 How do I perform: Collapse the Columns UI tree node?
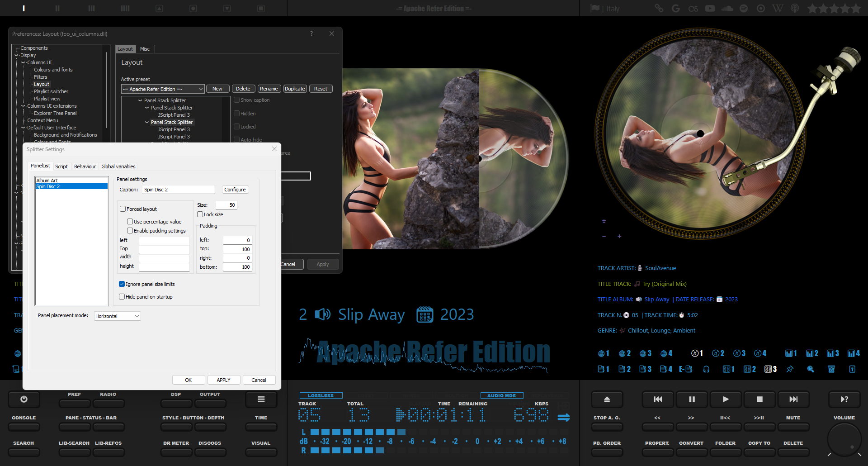click(x=23, y=62)
